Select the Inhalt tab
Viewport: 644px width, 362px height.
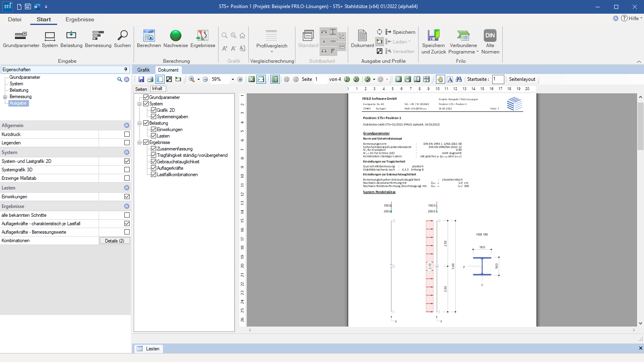tap(157, 89)
